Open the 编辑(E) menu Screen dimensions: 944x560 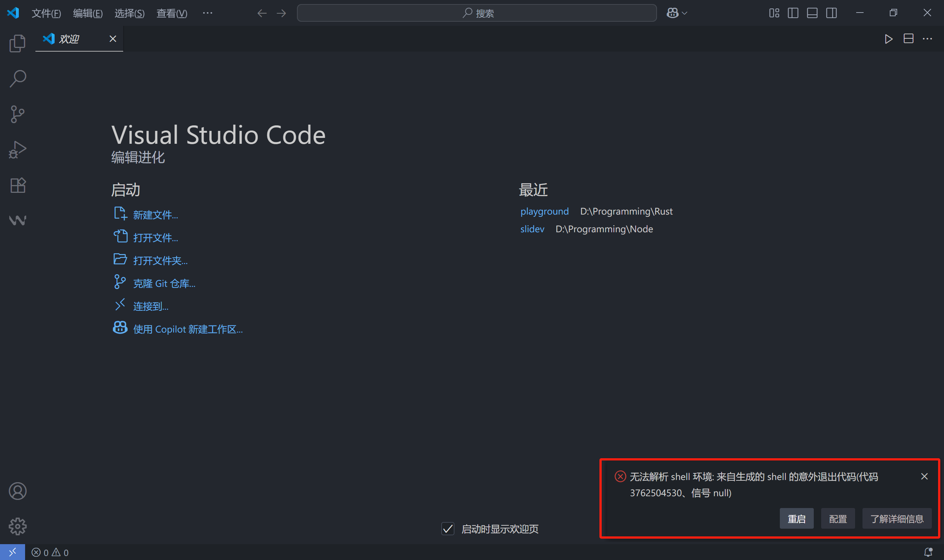tap(87, 14)
